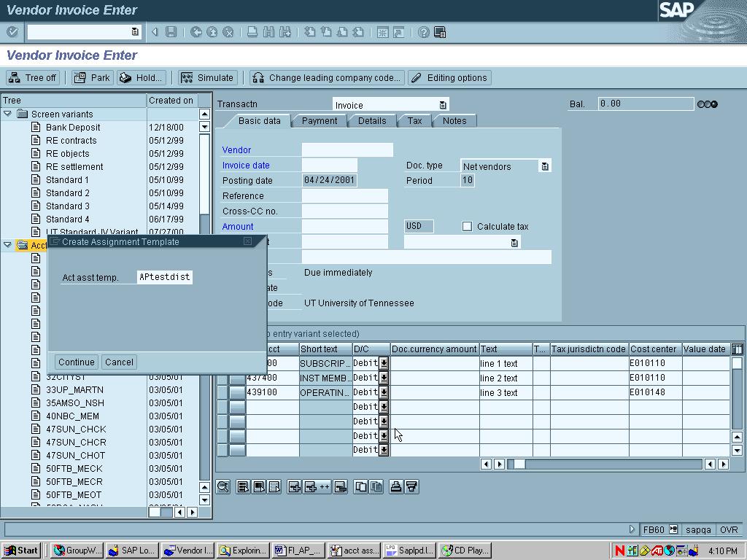Open the Transactn Invoice dropdown
747x560 pixels.
(443, 105)
